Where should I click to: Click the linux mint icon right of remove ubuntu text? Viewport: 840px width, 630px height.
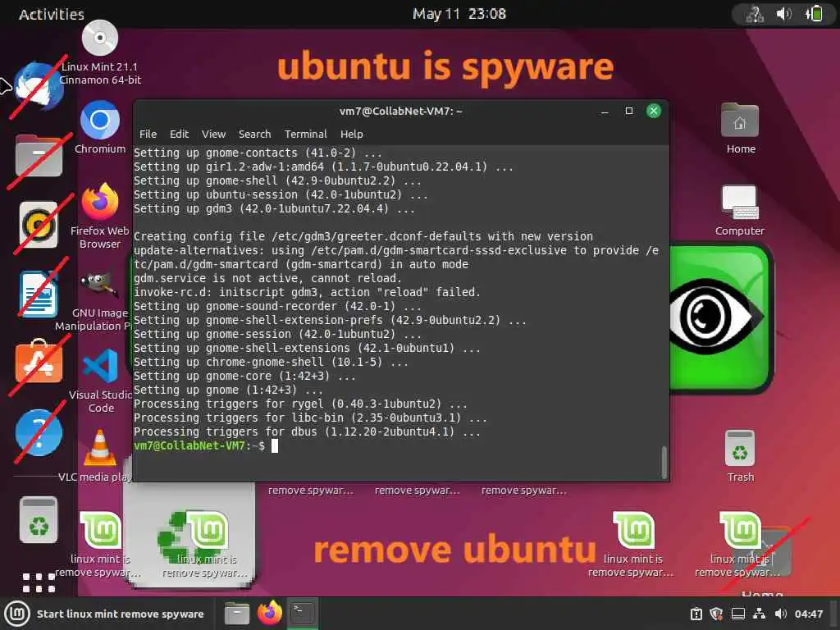pyautogui.click(x=633, y=531)
